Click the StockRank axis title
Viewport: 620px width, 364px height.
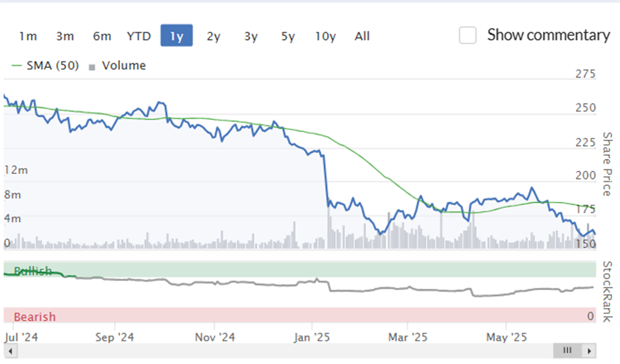point(607,291)
